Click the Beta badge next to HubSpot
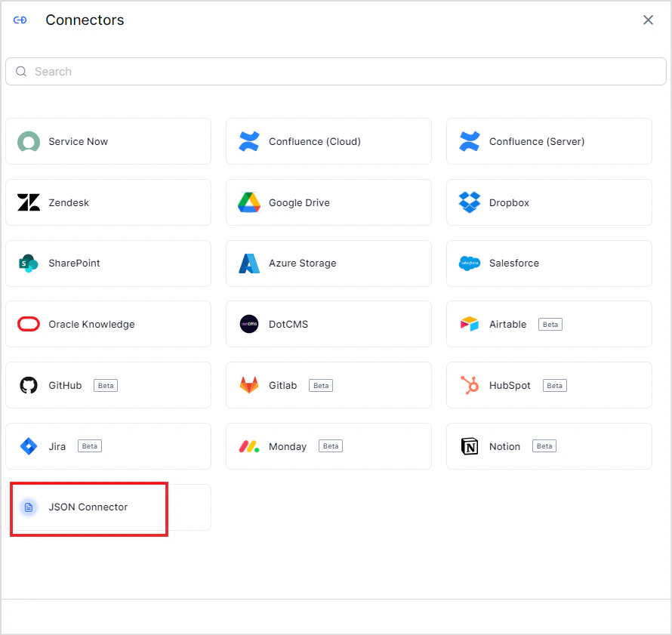The image size is (672, 635). coord(554,385)
